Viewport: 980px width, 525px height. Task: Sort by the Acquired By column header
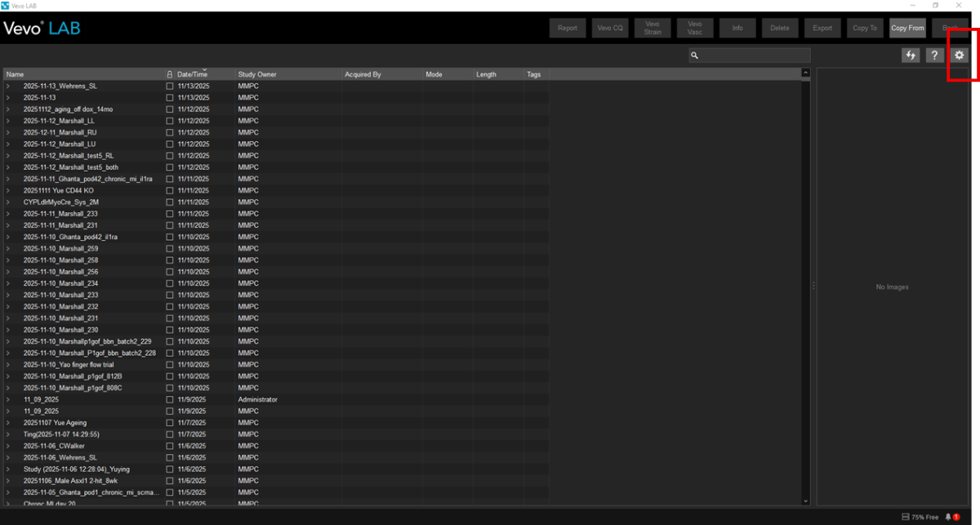tap(383, 74)
